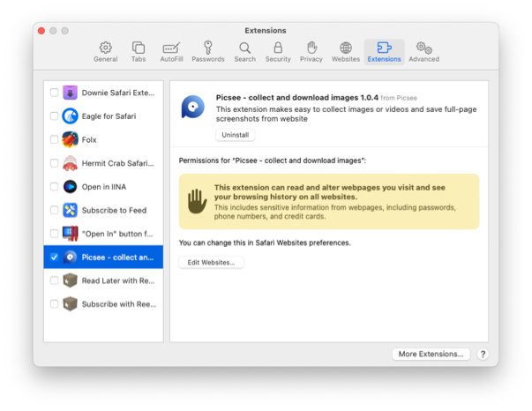
Task: Open the Security lock icon
Action: [278, 48]
